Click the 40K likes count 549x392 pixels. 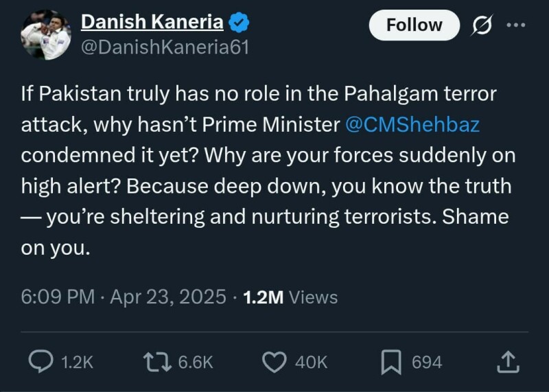coord(311,362)
